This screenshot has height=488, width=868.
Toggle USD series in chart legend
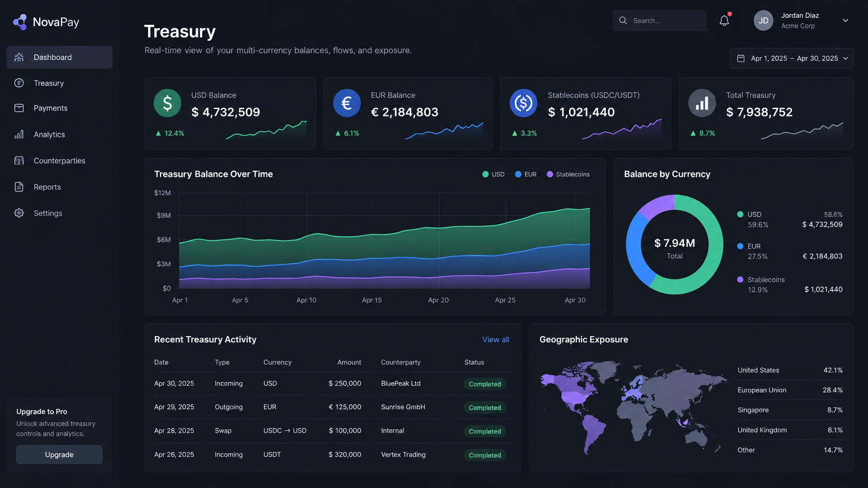coord(493,175)
